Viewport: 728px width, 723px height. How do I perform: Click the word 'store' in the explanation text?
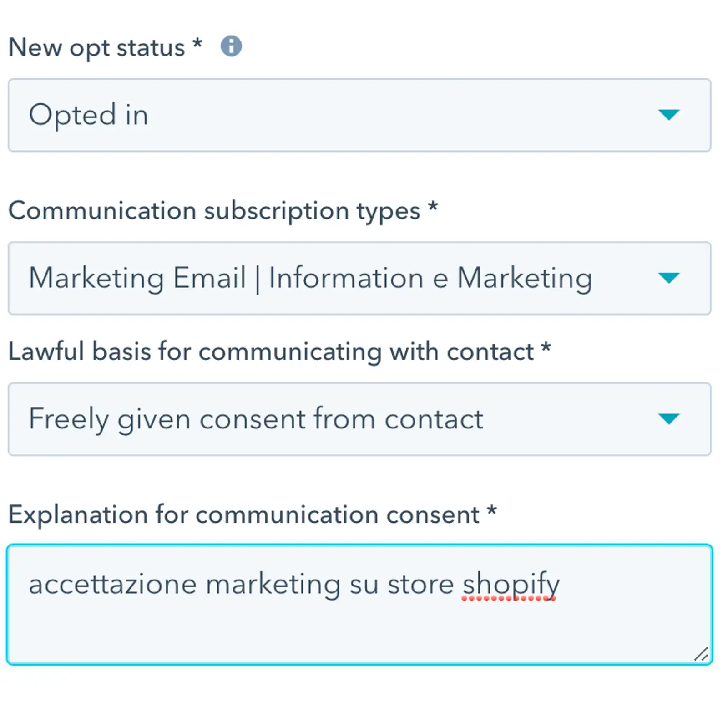coord(420,585)
